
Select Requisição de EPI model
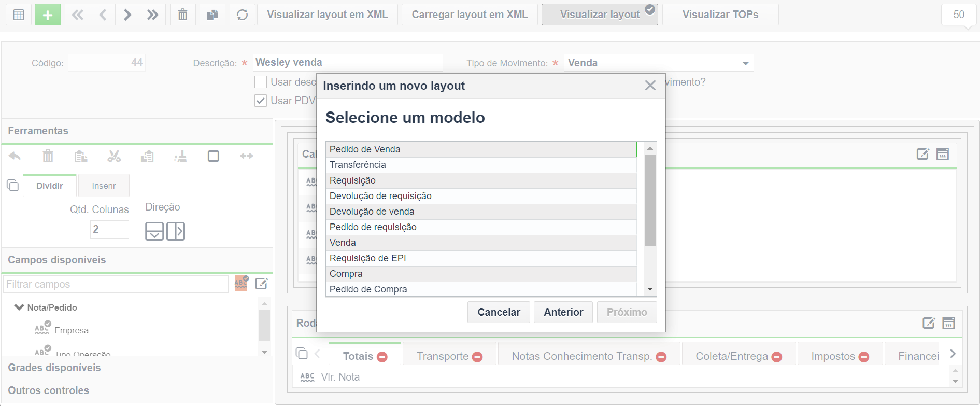pos(481,258)
